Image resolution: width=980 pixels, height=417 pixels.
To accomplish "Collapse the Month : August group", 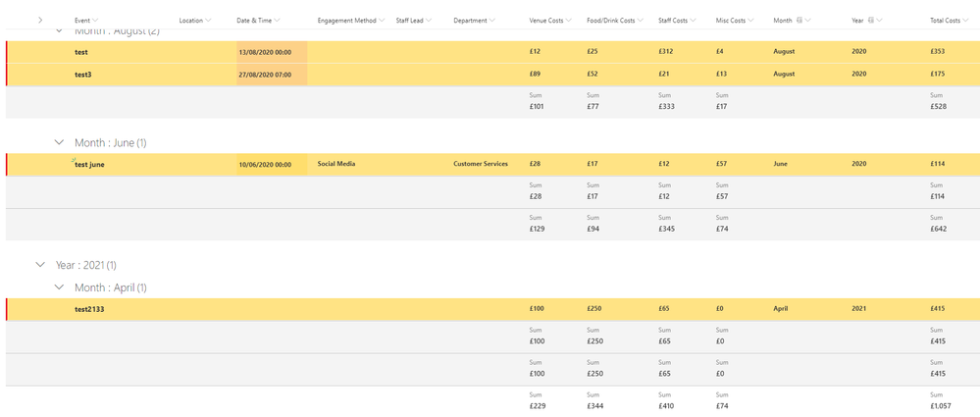I will pyautogui.click(x=59, y=31).
